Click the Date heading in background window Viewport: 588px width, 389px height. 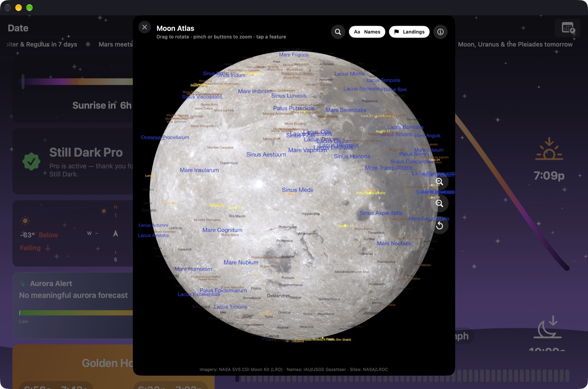coord(18,28)
